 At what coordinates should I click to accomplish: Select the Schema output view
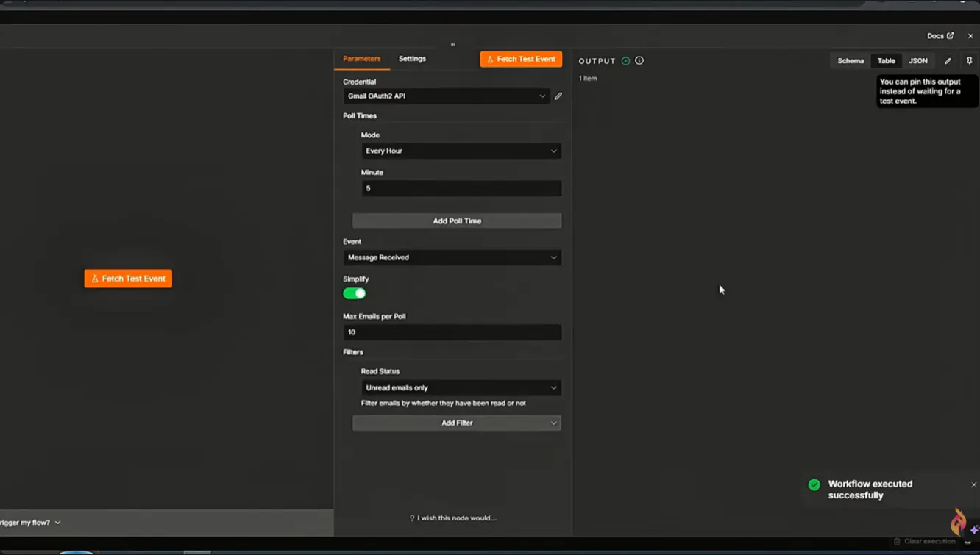tap(851, 61)
